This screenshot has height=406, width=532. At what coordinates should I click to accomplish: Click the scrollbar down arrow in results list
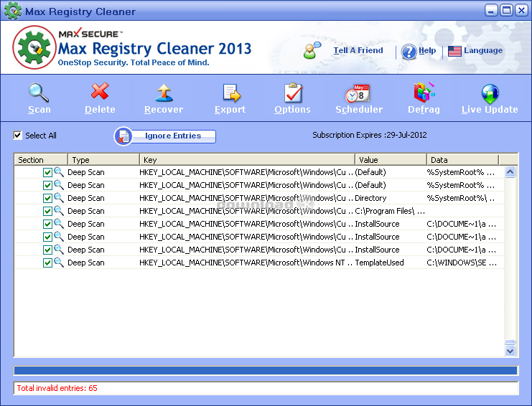[510, 351]
